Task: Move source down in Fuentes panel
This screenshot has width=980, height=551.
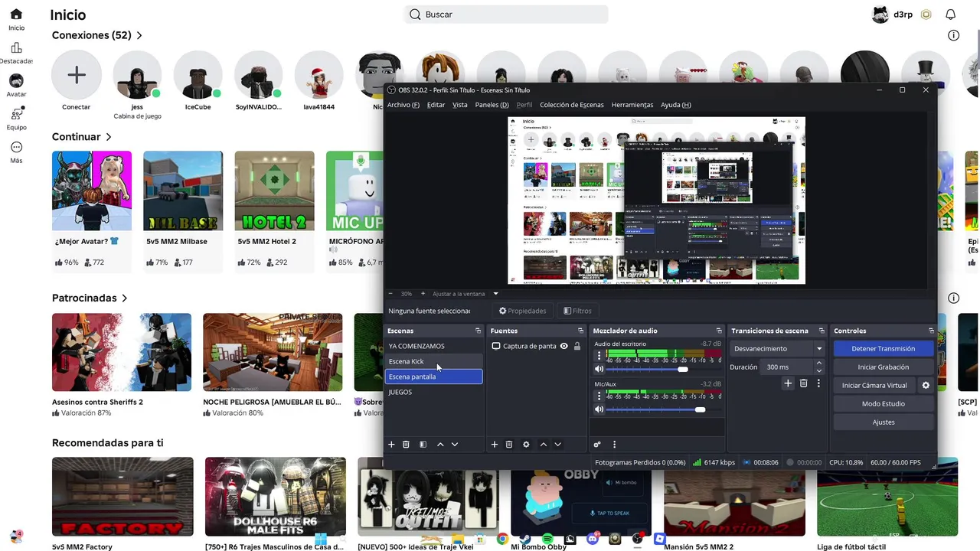Action: point(558,445)
